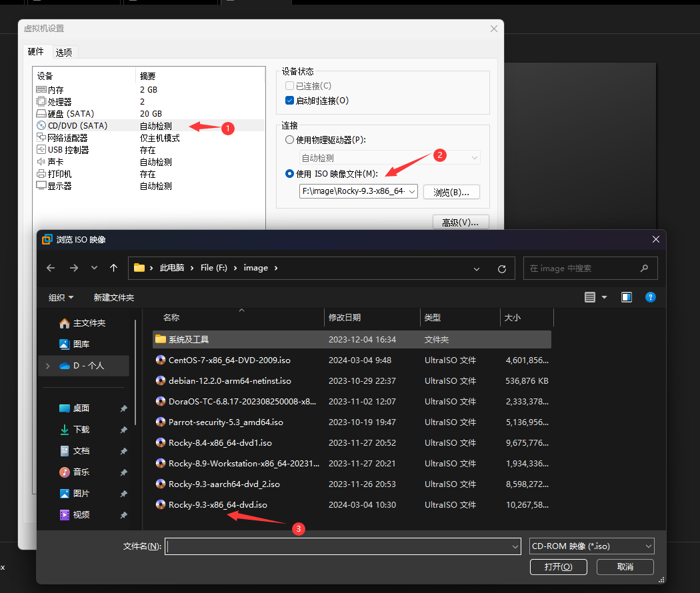The height and width of the screenshot is (593, 700).
Task: Select the sound card (声卡) icon
Action: point(41,161)
